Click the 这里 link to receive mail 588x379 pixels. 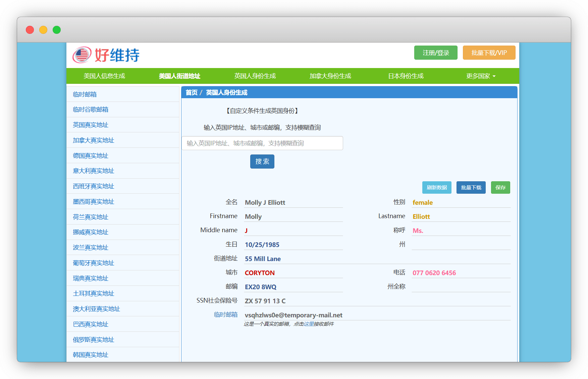click(309, 324)
